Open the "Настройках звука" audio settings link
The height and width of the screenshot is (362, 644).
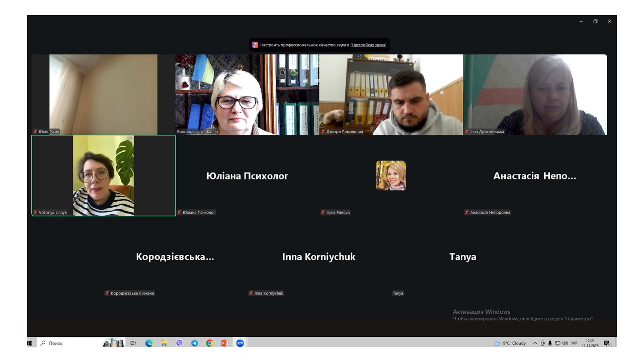coord(368,45)
